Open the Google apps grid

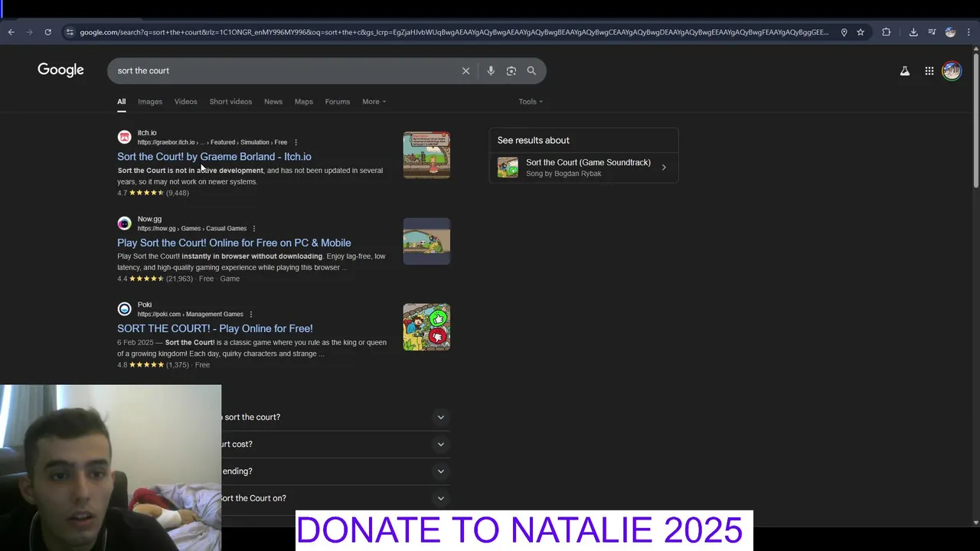click(929, 71)
